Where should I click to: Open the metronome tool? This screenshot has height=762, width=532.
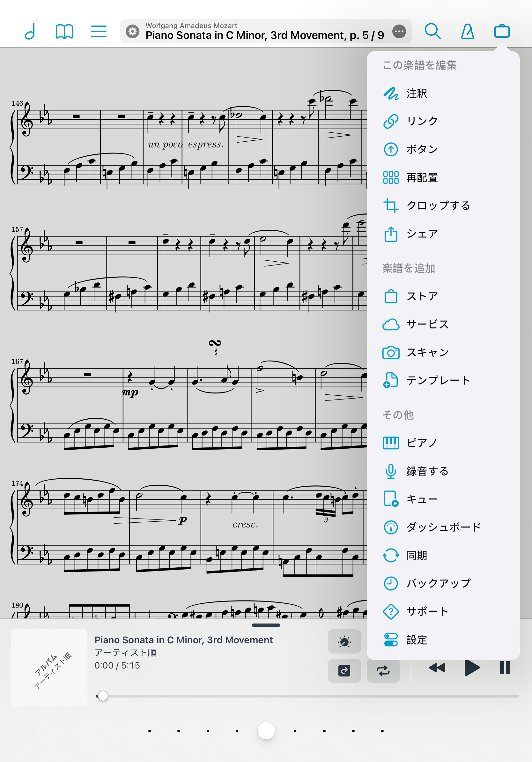[x=467, y=32]
